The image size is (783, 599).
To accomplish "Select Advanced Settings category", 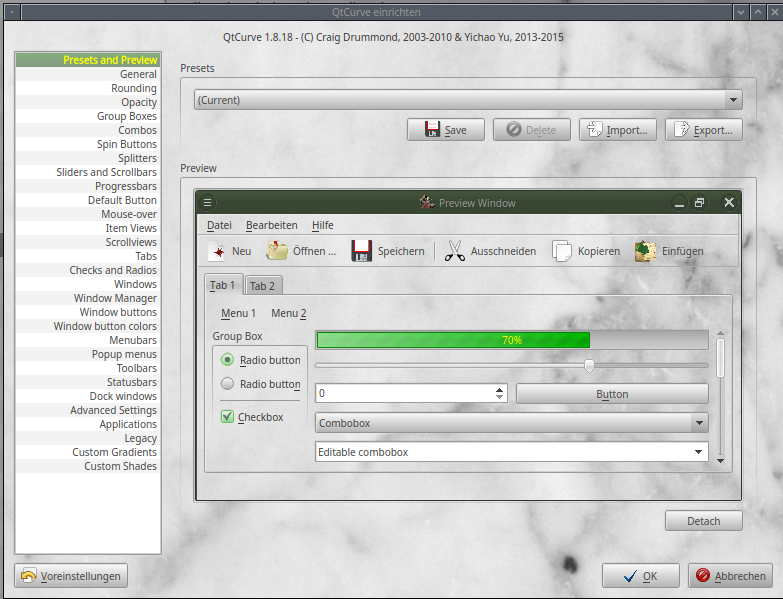I will [88, 409].
